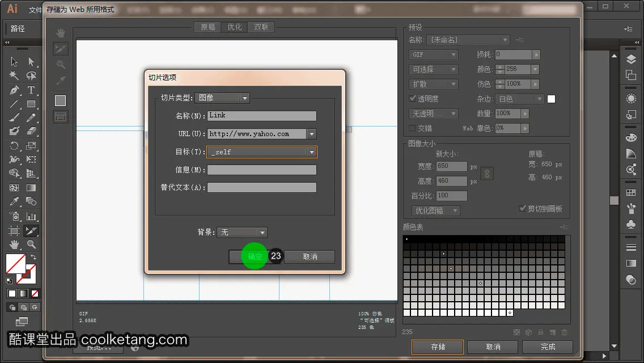The width and height of the screenshot is (644, 363).
Task: Enable the 交错 checkbox
Action: pos(412,128)
